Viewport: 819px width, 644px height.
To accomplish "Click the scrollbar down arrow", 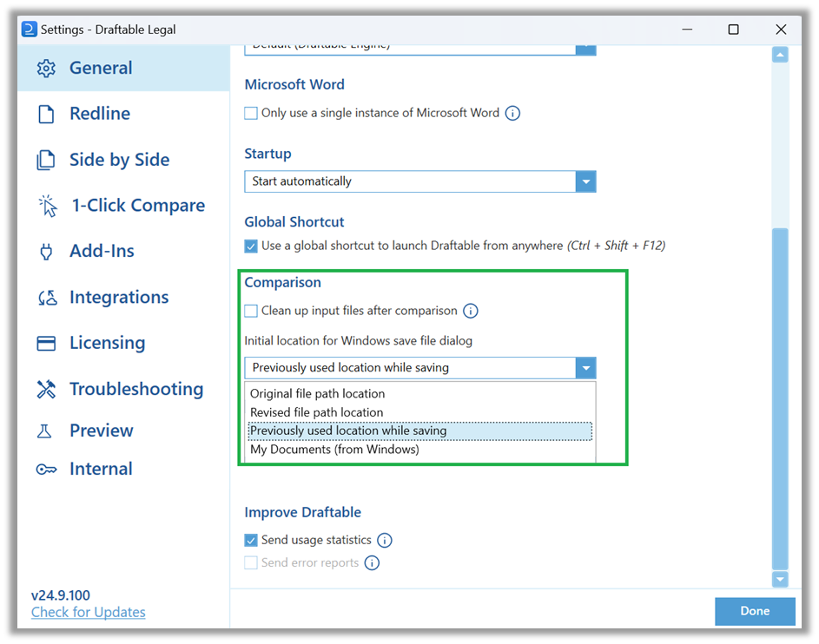I will pyautogui.click(x=780, y=579).
